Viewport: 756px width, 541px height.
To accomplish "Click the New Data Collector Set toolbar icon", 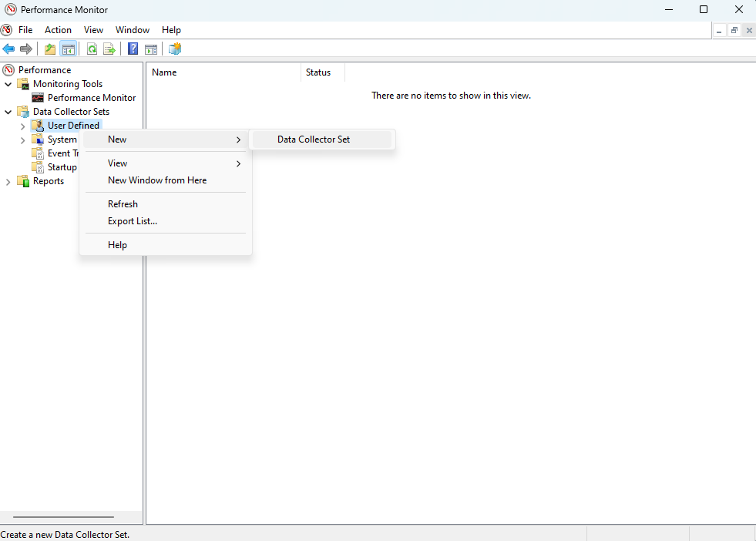I will pos(175,49).
